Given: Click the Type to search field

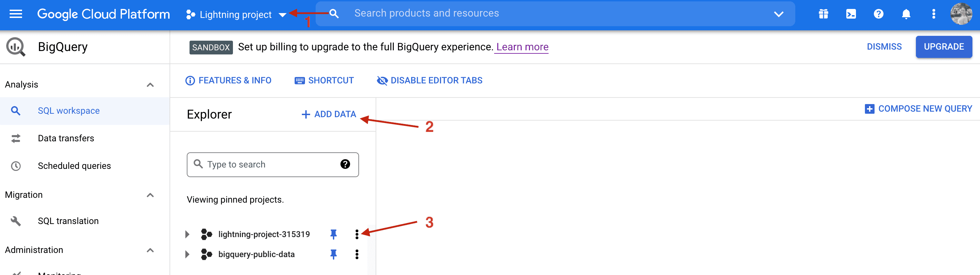Looking at the screenshot, I should (x=266, y=164).
